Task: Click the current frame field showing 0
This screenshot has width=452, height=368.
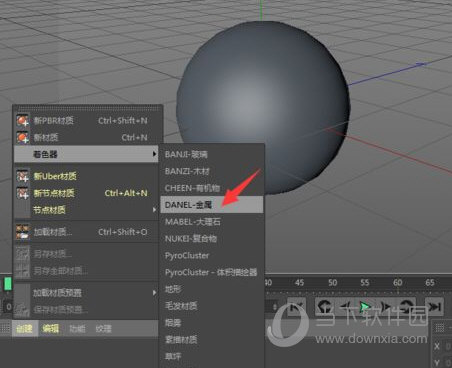Action: coord(8,306)
